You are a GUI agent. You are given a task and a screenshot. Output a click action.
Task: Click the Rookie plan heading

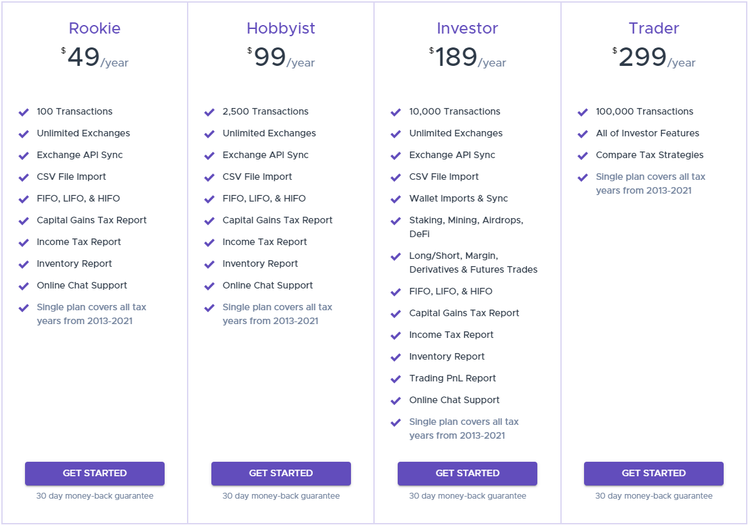click(95, 28)
